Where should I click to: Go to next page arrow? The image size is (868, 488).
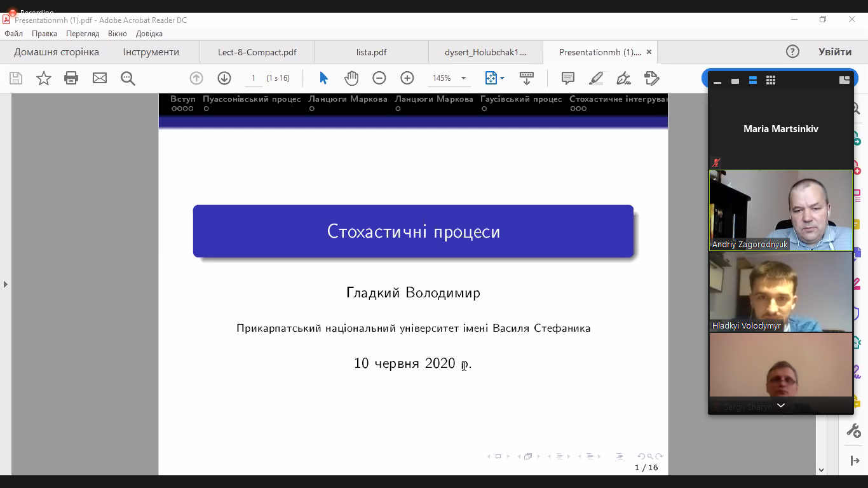tap(224, 78)
